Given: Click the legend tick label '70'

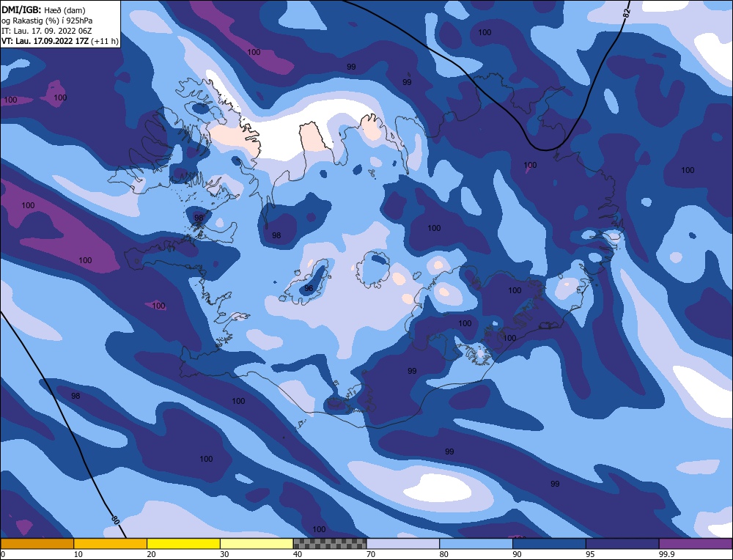Looking at the screenshot, I should coord(371,554).
